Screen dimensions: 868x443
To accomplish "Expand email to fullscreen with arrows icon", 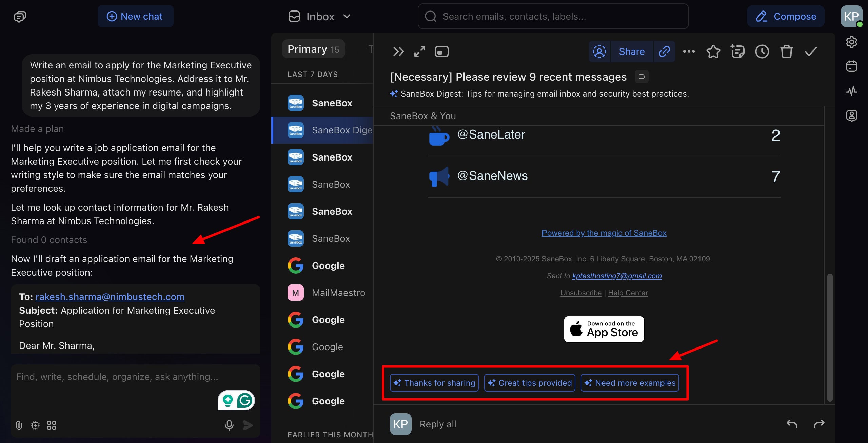I will click(419, 51).
